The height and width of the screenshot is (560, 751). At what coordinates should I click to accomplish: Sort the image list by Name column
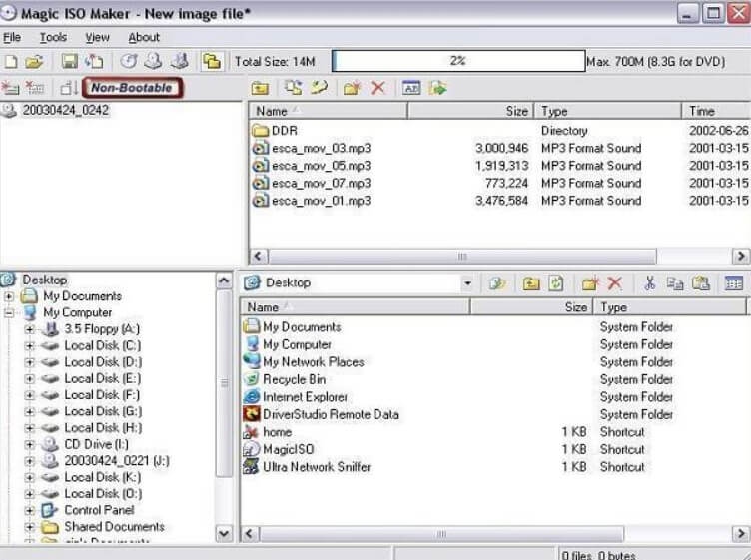[329, 111]
